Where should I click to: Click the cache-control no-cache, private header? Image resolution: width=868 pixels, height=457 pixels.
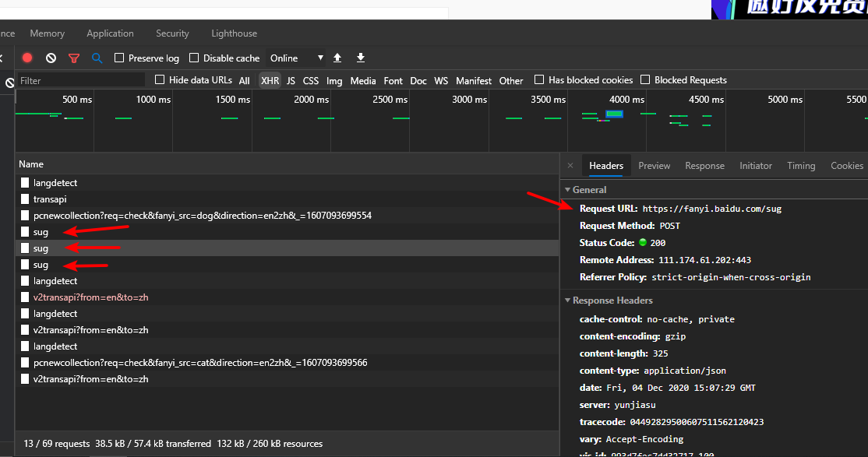[657, 319]
